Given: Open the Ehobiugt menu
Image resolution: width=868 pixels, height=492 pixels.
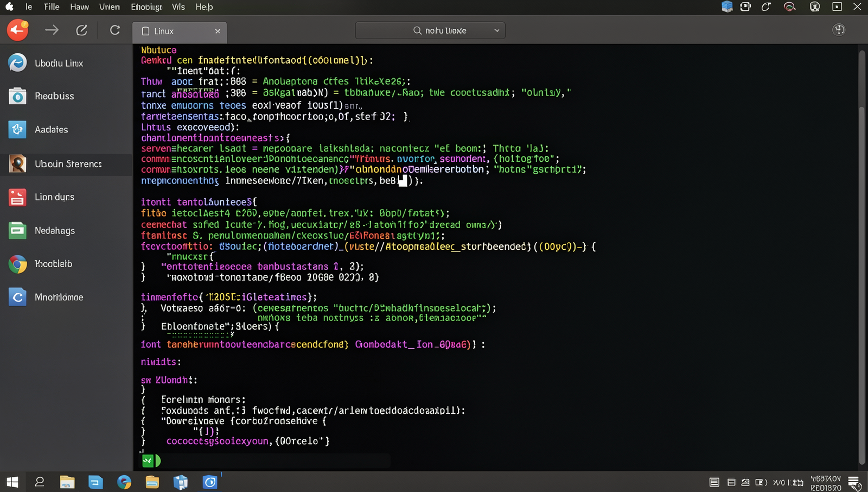Looking at the screenshot, I should [146, 7].
